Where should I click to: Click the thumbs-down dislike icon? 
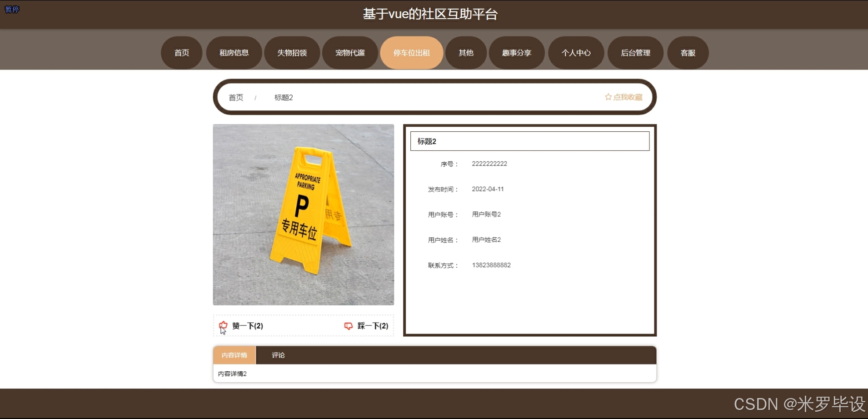pos(349,326)
